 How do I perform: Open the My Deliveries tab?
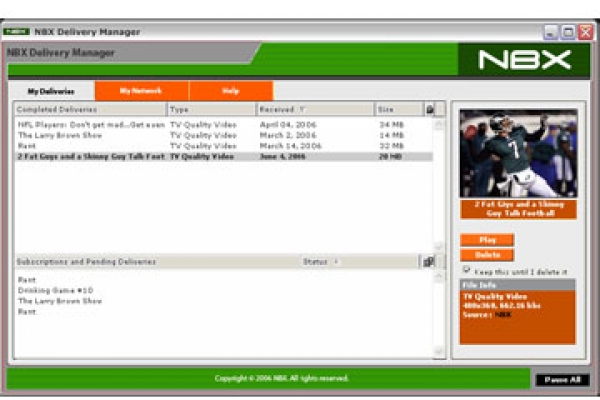point(51,91)
